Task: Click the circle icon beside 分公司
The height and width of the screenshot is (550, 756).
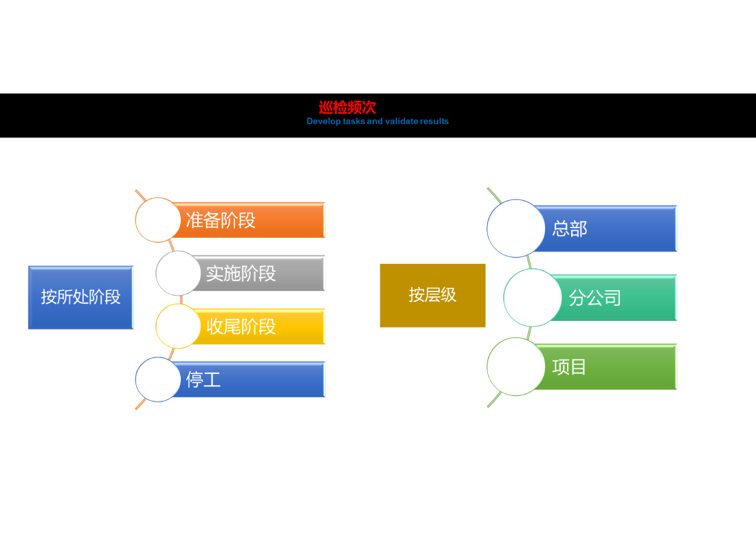Action: pyautogui.click(x=532, y=297)
